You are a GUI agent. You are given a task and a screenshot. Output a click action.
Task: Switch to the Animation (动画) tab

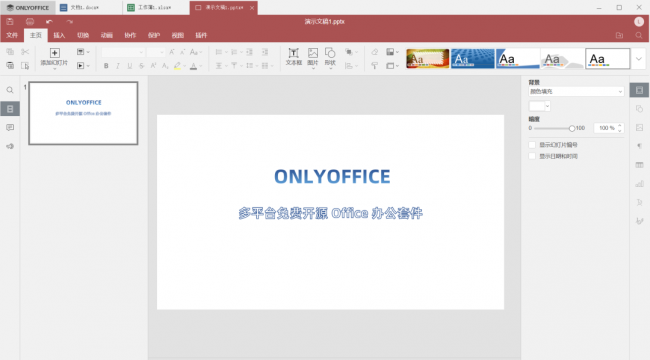point(107,35)
